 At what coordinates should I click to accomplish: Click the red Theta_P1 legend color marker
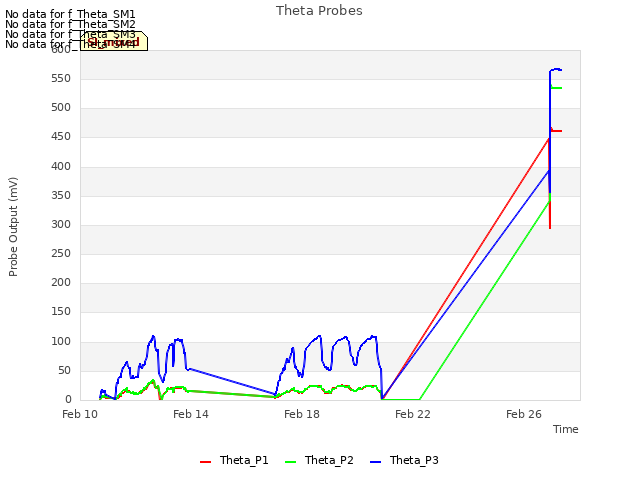(205, 462)
